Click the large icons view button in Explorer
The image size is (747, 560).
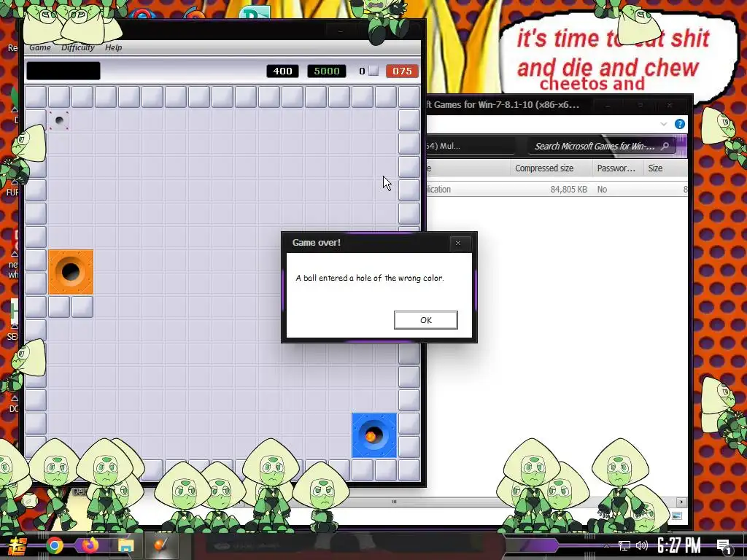(676, 516)
